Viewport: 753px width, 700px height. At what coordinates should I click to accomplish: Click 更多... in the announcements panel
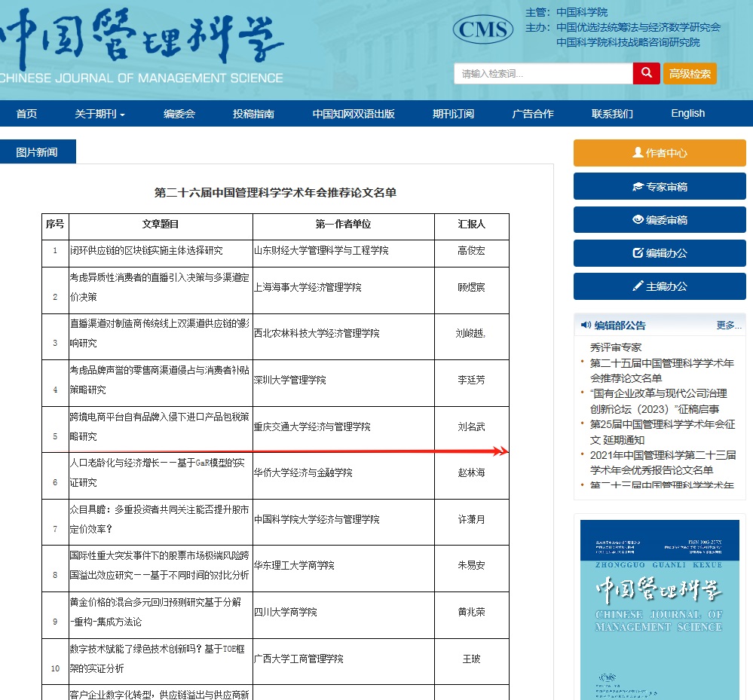click(729, 325)
